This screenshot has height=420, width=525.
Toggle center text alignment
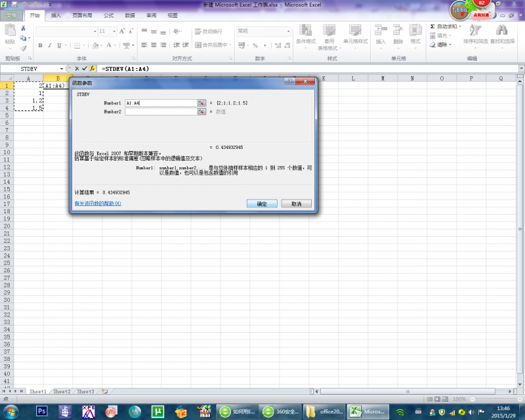click(x=154, y=45)
